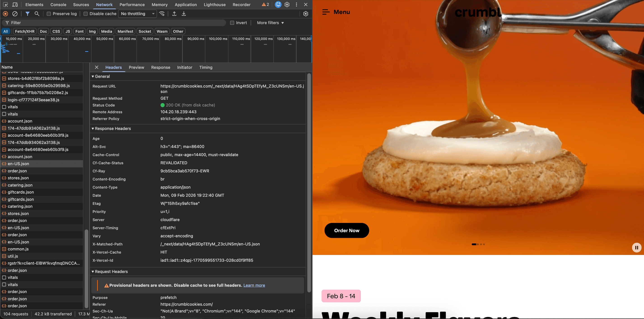The height and width of the screenshot is (319, 644).
Task: Open the Timing tab of request details
Action: tap(205, 67)
